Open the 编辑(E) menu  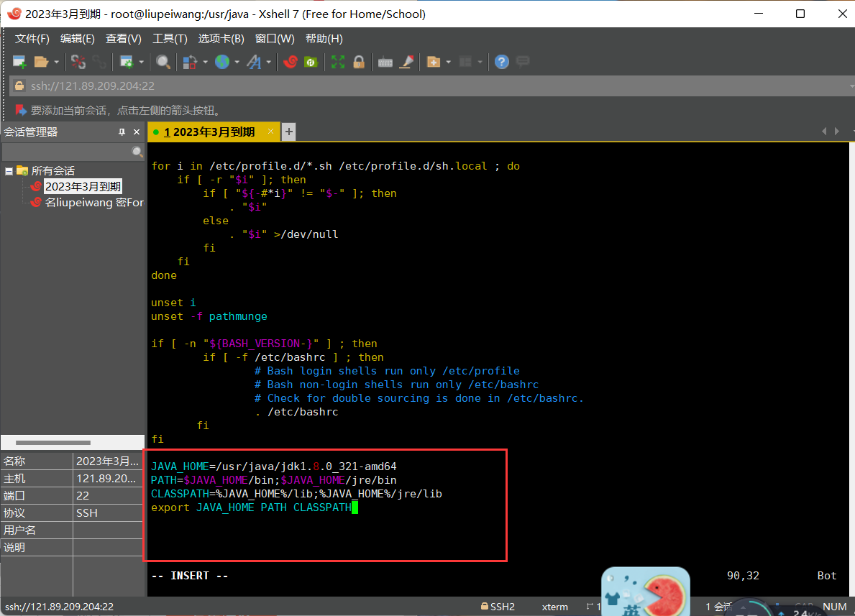[78, 39]
